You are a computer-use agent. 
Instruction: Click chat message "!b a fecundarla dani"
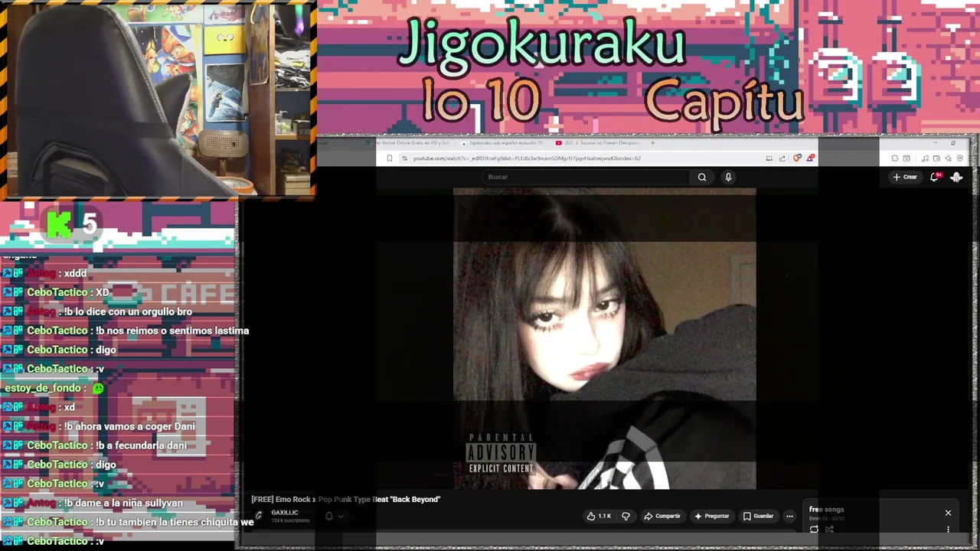tap(141, 445)
